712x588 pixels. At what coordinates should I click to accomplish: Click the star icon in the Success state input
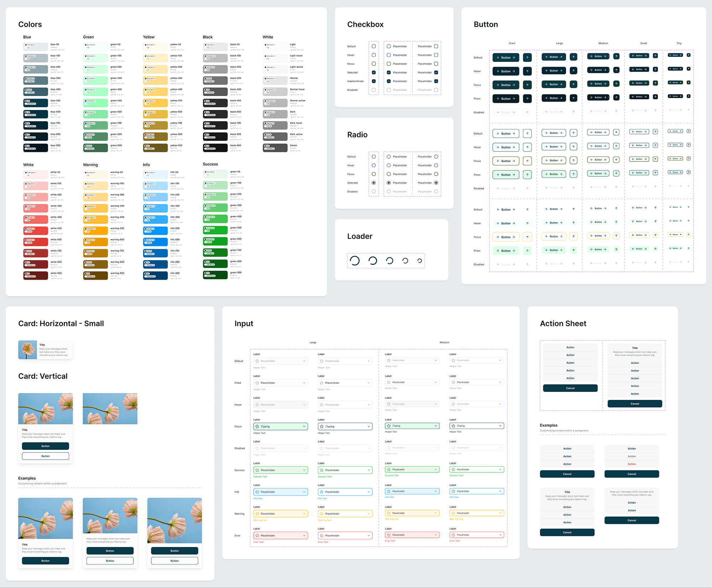(257, 470)
